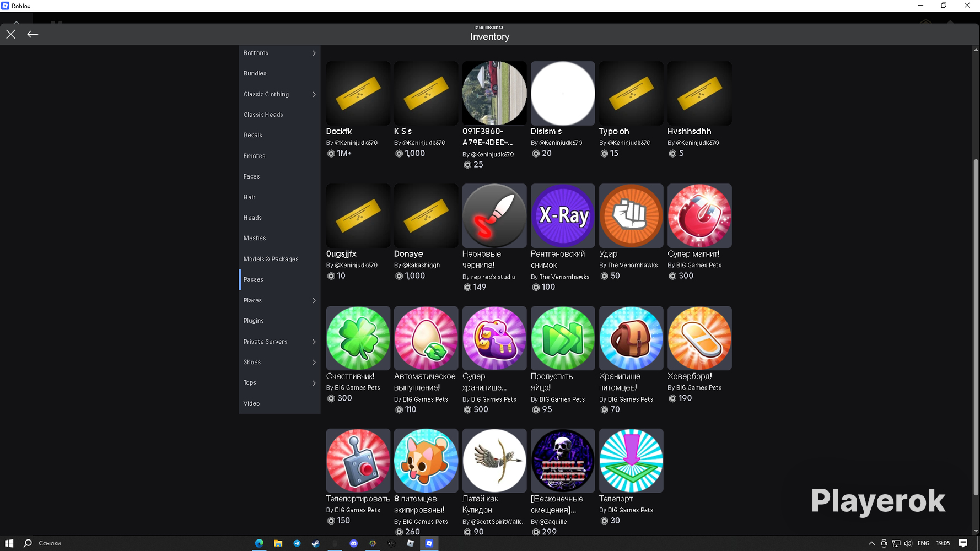
Task: Open the Hair category
Action: tap(279, 197)
